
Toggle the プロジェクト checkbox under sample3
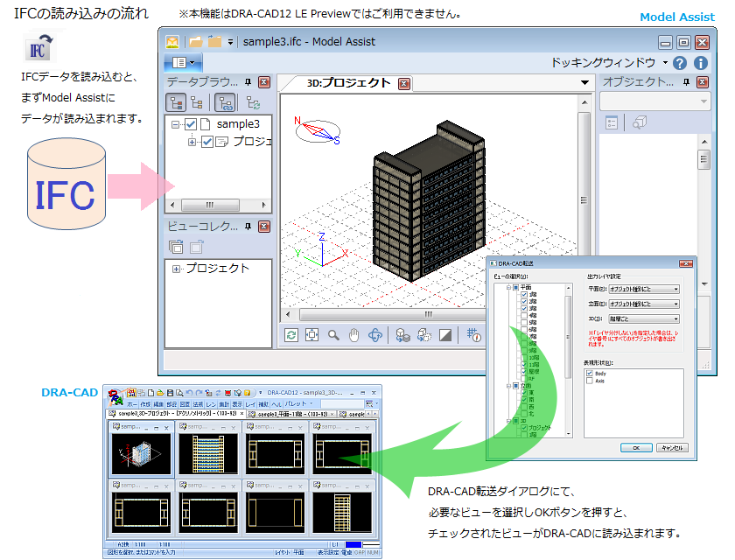[x=207, y=142]
